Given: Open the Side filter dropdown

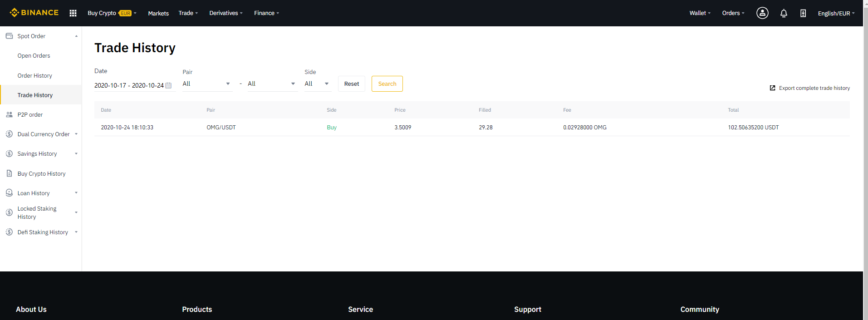Looking at the screenshot, I should click(x=318, y=84).
